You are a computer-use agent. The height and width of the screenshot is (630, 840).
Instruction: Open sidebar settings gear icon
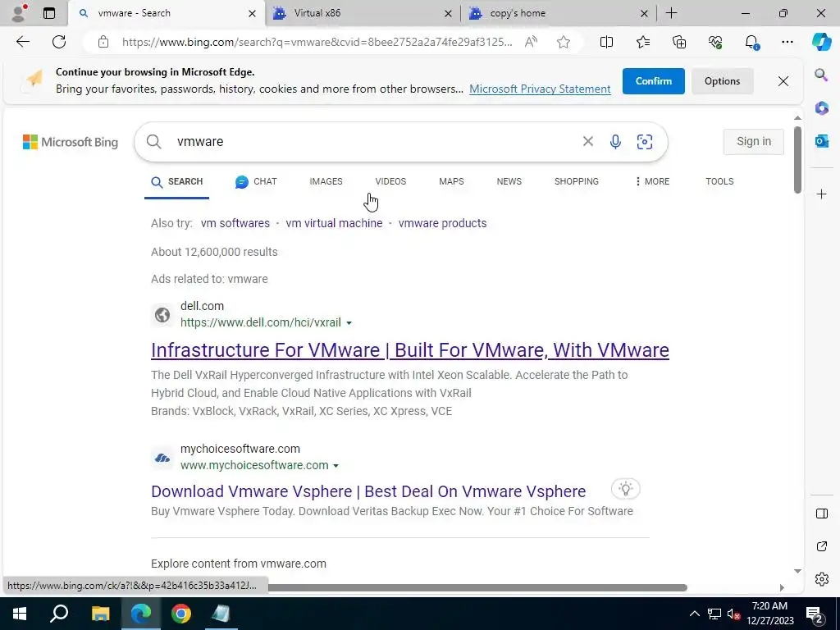click(821, 579)
